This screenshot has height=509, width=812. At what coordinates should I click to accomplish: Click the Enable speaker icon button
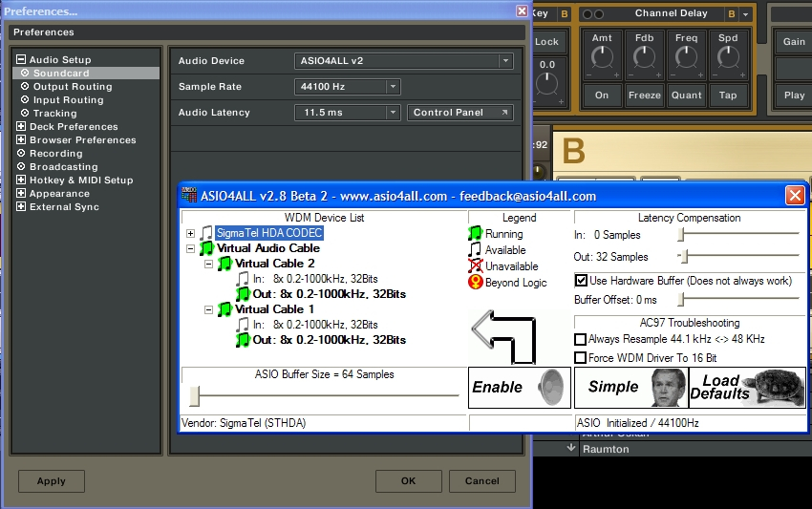[x=520, y=387]
